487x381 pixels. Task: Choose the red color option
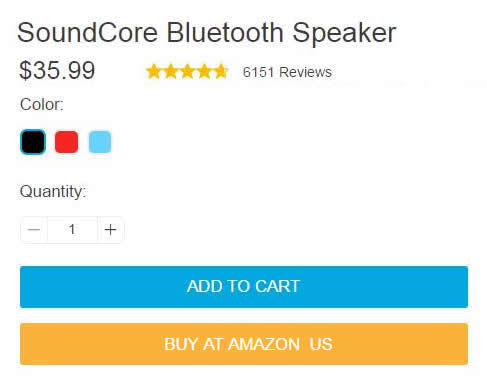[66, 142]
